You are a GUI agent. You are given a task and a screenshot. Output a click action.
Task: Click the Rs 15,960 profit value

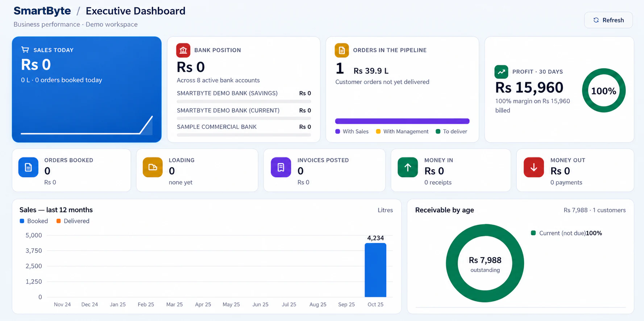[x=529, y=87]
